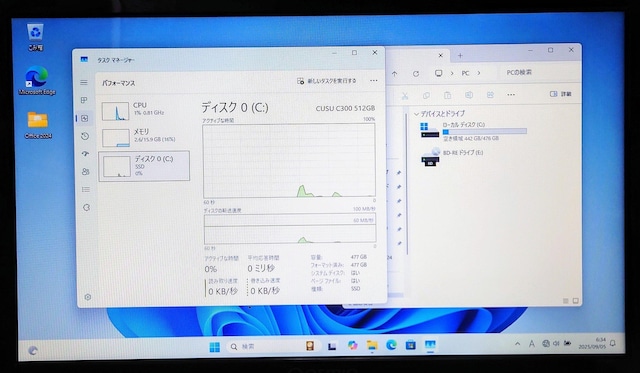Click Paste icon in Explorer toolbar

click(x=447, y=95)
